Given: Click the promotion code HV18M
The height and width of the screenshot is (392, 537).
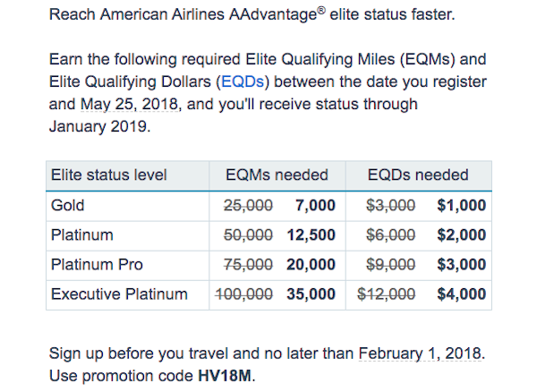Looking at the screenshot, I should 225,376.
